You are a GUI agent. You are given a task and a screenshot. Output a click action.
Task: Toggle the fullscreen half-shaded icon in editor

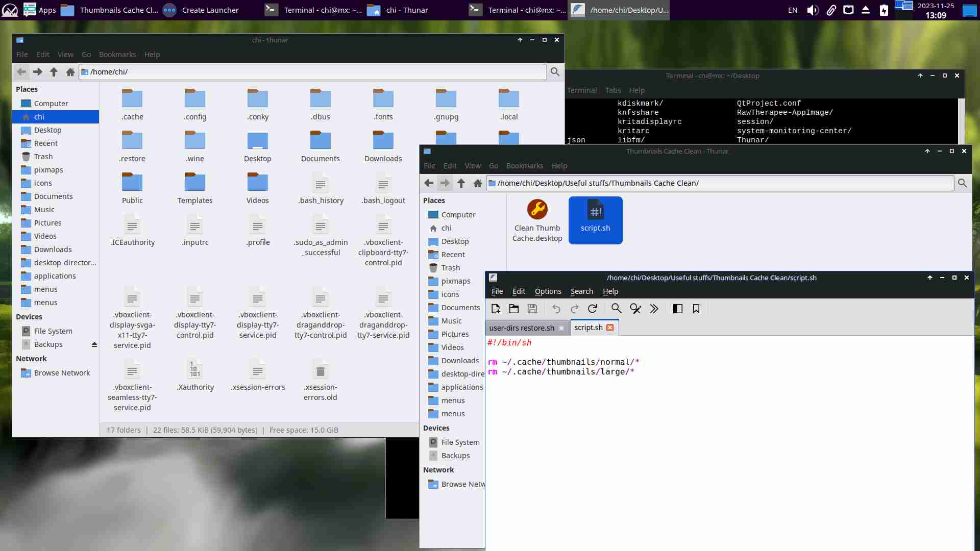[678, 309]
